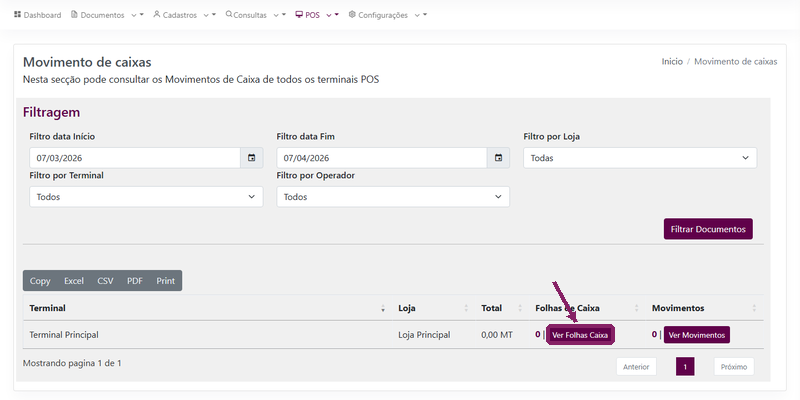This screenshot has width=800, height=400.
Task: Export table to Excel
Action: pyautogui.click(x=74, y=281)
